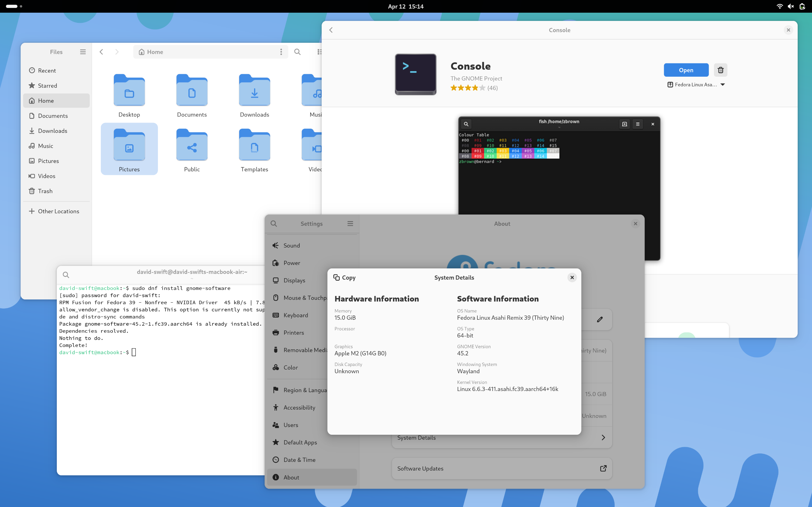Open Files hamburger menu
Screen dimensions: 812x507
pyautogui.click(x=83, y=52)
